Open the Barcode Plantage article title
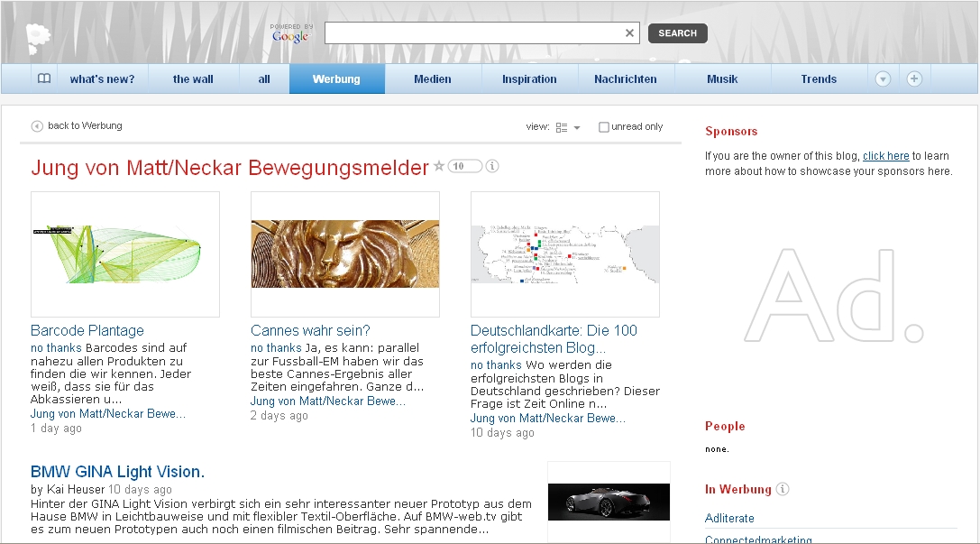Screen dimensions: 980x544 coord(87,330)
